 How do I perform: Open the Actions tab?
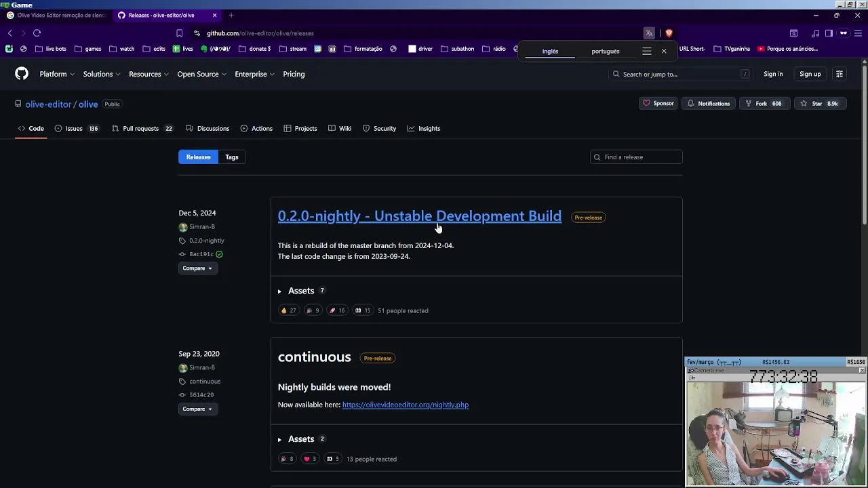pyautogui.click(x=256, y=128)
